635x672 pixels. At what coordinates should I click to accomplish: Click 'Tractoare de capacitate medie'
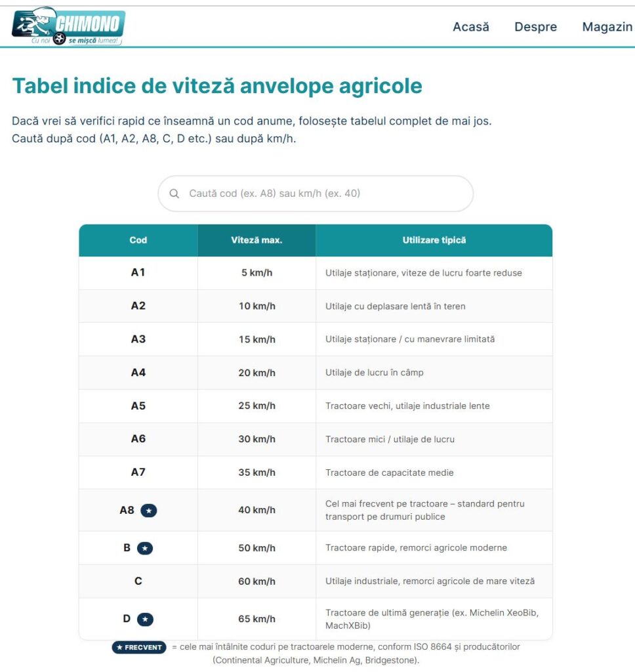(x=389, y=472)
